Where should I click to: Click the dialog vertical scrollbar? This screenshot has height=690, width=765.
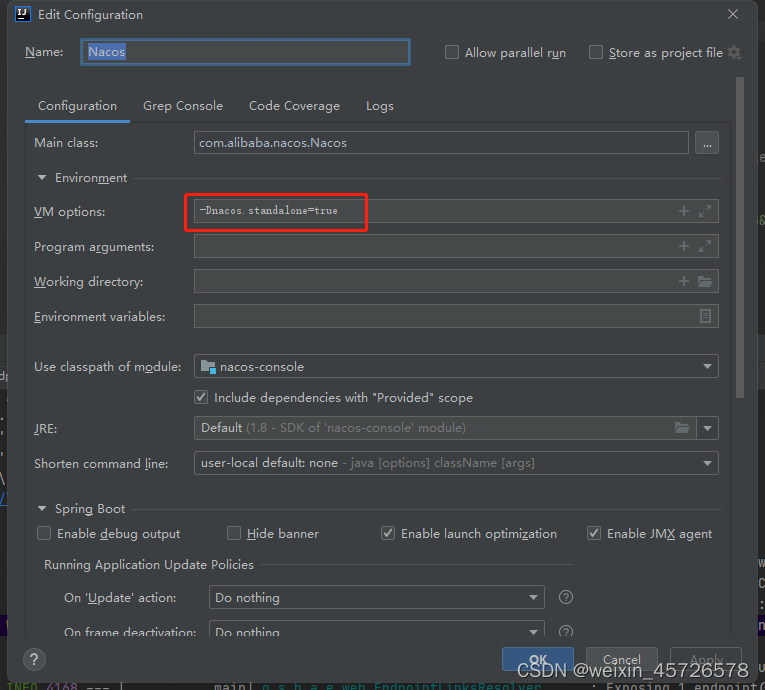(x=740, y=237)
